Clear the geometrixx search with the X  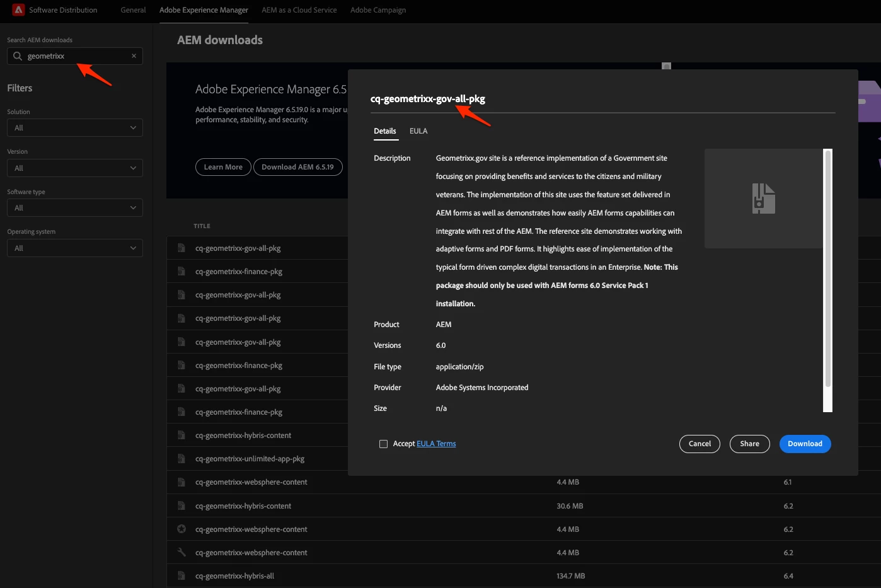coord(134,56)
